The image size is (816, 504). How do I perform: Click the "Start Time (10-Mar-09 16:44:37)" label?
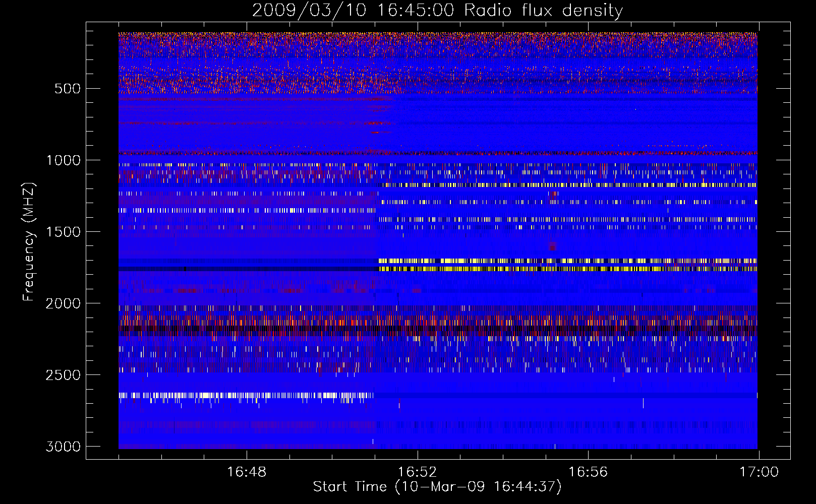pyautogui.click(x=437, y=487)
